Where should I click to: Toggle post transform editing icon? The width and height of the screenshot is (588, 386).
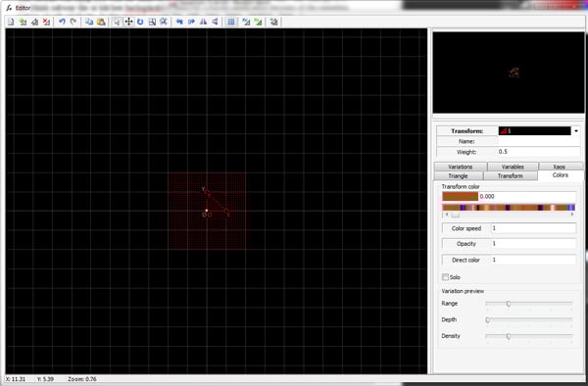point(246,22)
